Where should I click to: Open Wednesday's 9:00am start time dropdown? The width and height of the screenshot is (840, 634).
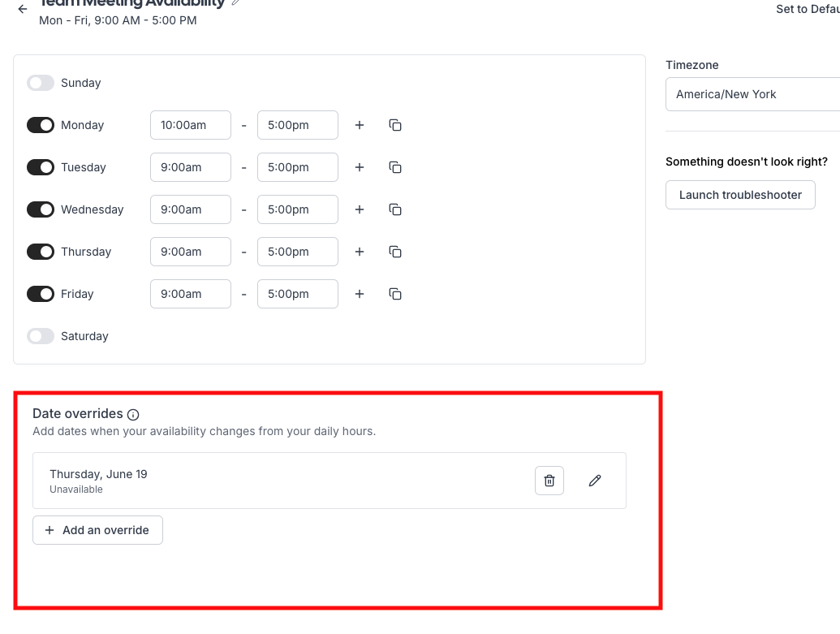(191, 209)
